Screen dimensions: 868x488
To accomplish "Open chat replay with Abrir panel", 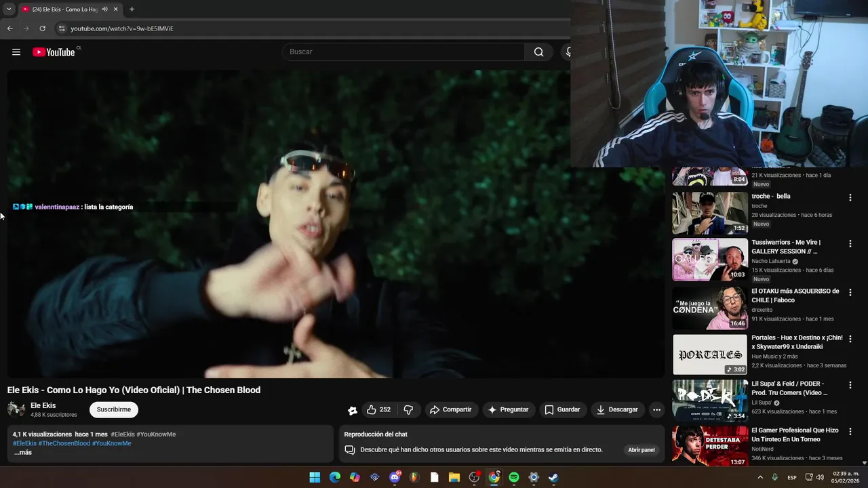I will (x=642, y=449).
